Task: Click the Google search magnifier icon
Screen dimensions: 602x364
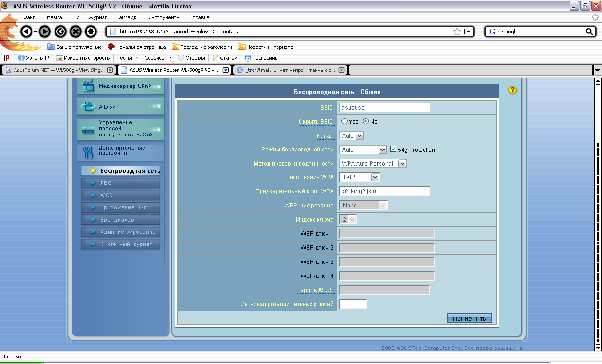Action: point(589,32)
